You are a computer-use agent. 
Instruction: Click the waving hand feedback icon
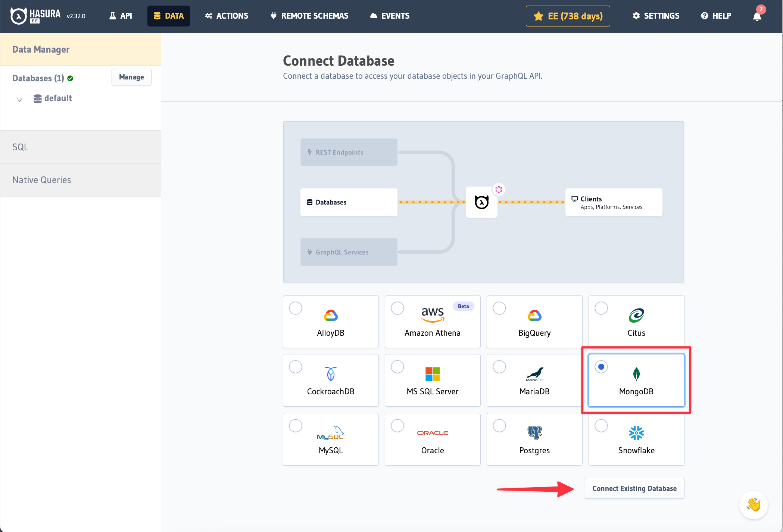click(x=754, y=504)
